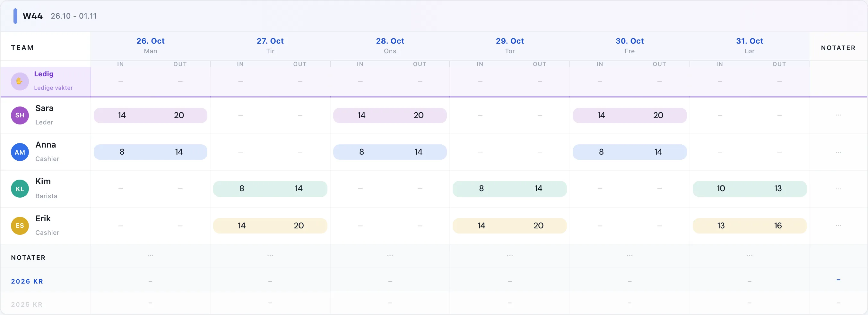Click the Ledig hand icon
The width and height of the screenshot is (868, 315).
(x=20, y=81)
